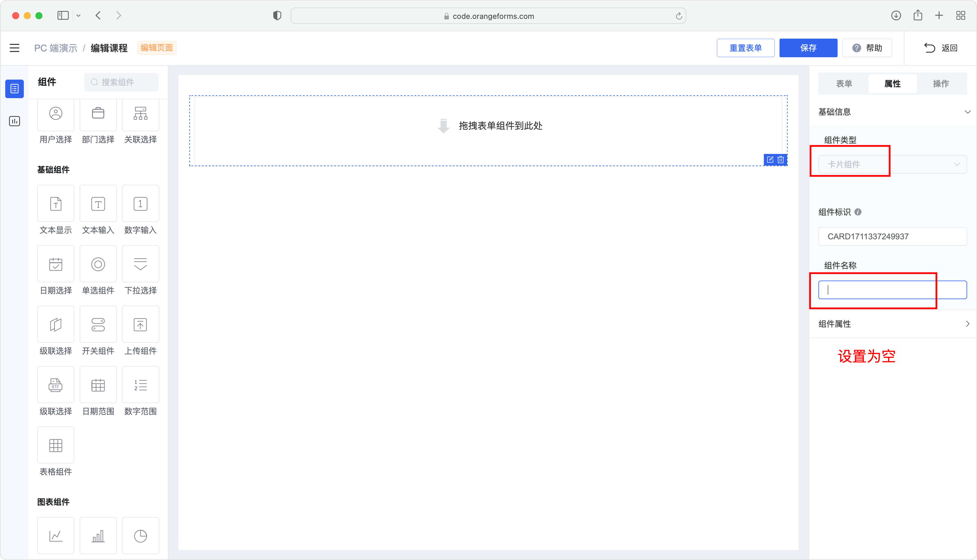Click the 返回 button
Image resolution: width=977 pixels, height=560 pixels.
[x=940, y=48]
